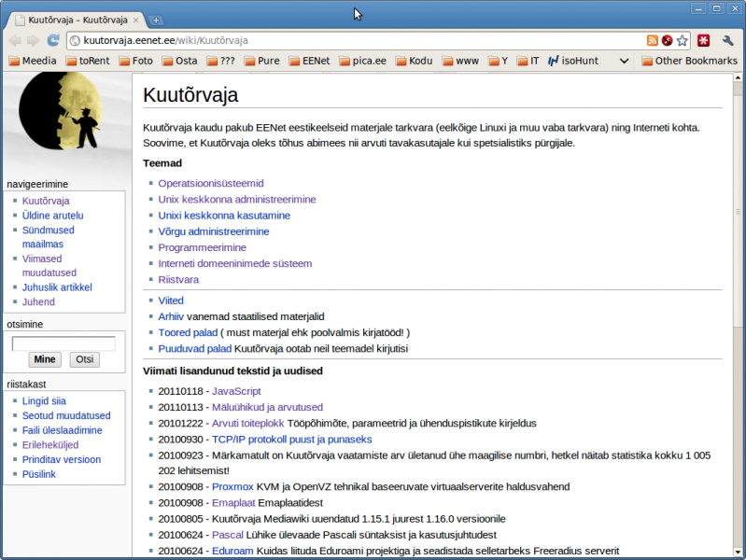Expand the bookmarks overflow chevron
746x560 pixels.
coord(625,61)
